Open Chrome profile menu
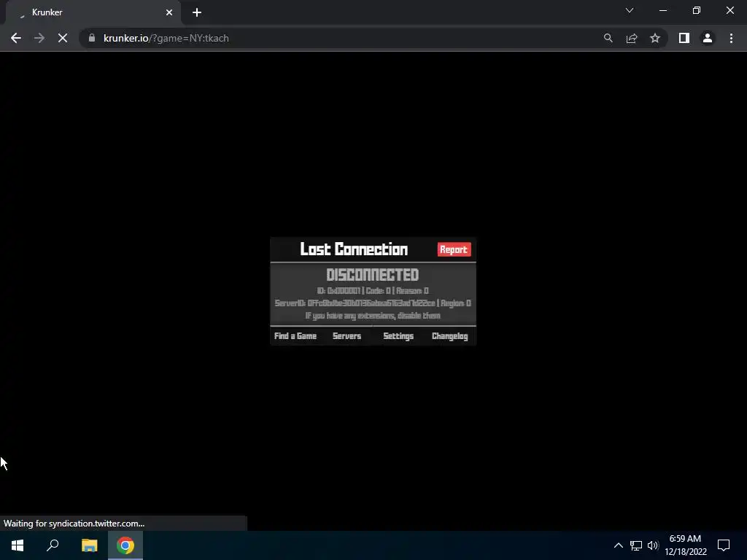Viewport: 747px width, 560px height. coord(708,38)
